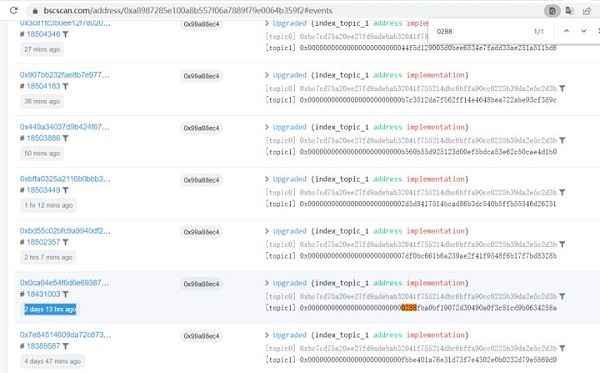Filter by block 18431003 funnel icon

(65, 294)
